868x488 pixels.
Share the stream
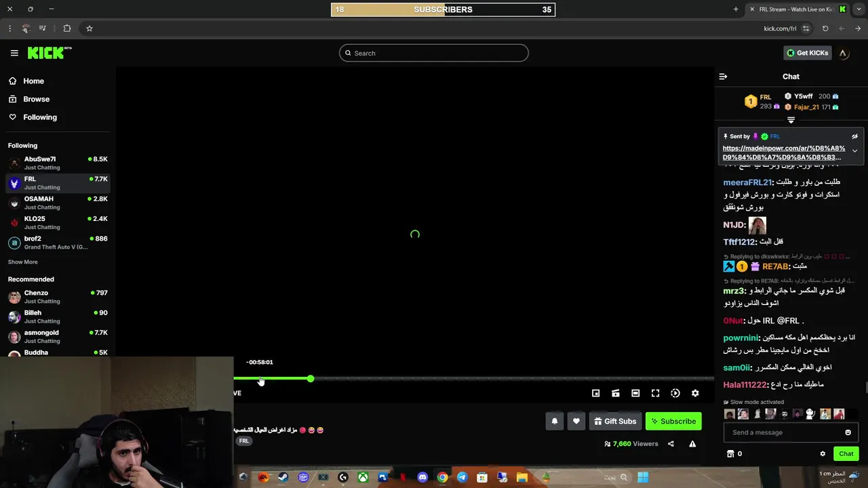click(x=671, y=444)
